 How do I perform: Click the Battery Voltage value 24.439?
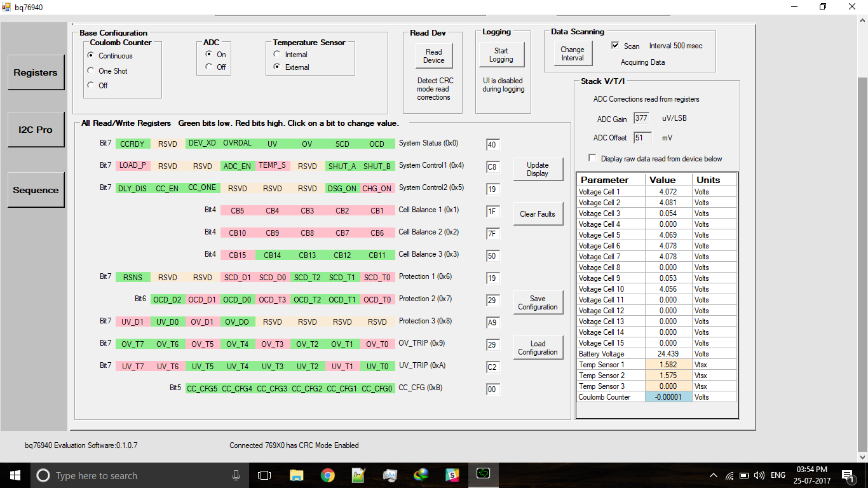[668, 354]
